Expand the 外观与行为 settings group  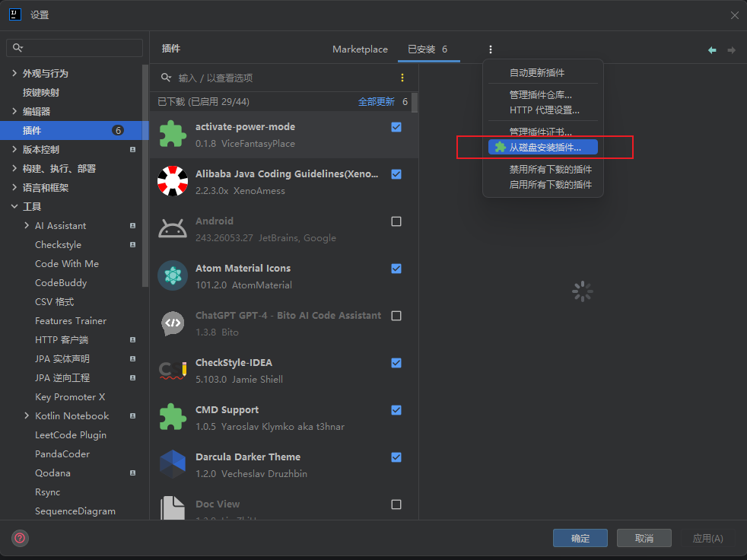tap(14, 73)
